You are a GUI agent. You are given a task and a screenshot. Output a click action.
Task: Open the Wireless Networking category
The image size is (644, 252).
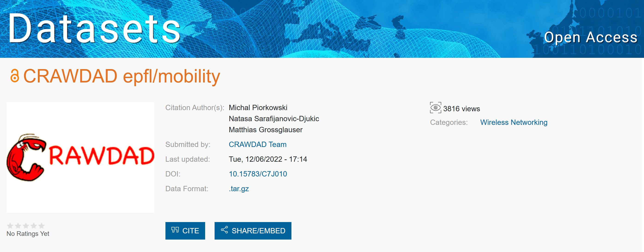(513, 122)
